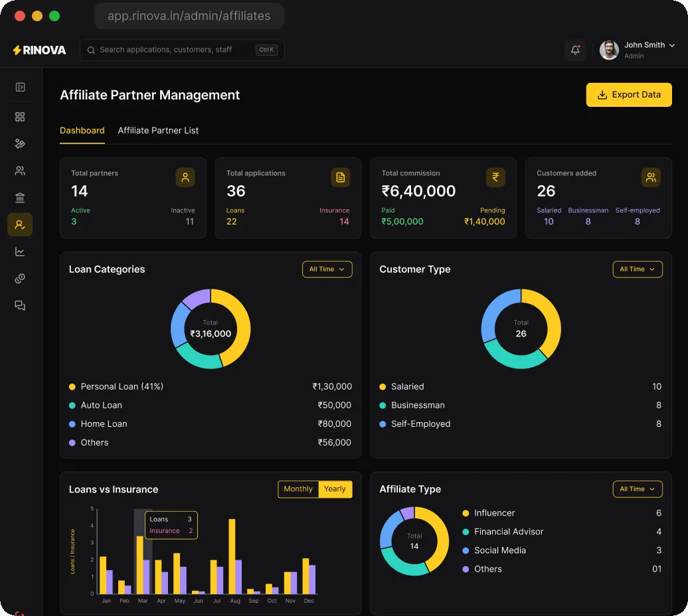Click the ₹50,000 Auto Loan amount
This screenshot has height=616, width=688.
click(x=334, y=405)
